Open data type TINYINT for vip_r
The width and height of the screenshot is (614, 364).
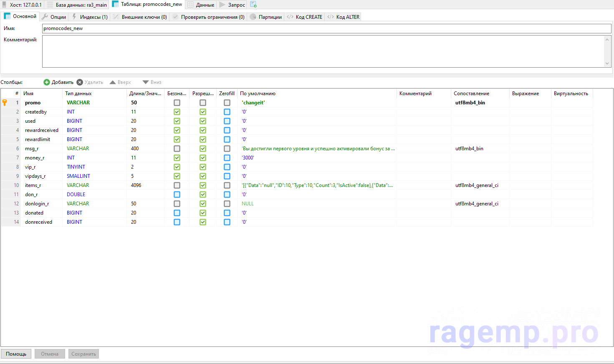click(76, 167)
